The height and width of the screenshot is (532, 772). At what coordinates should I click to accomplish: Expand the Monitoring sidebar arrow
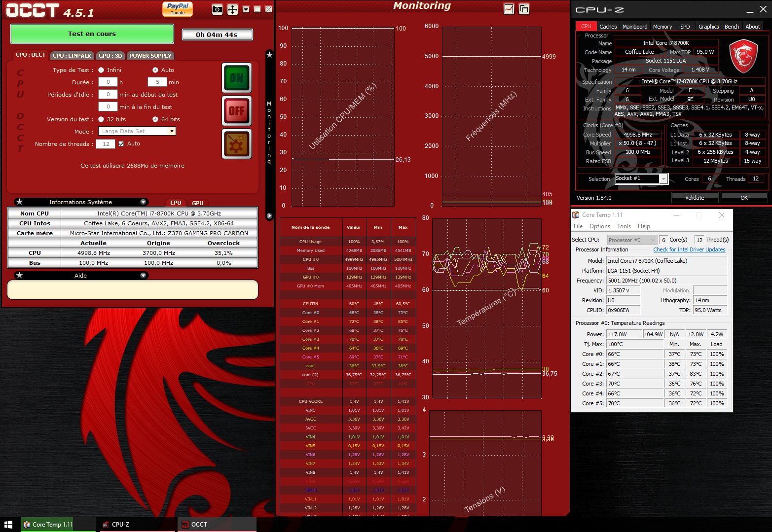269,216
